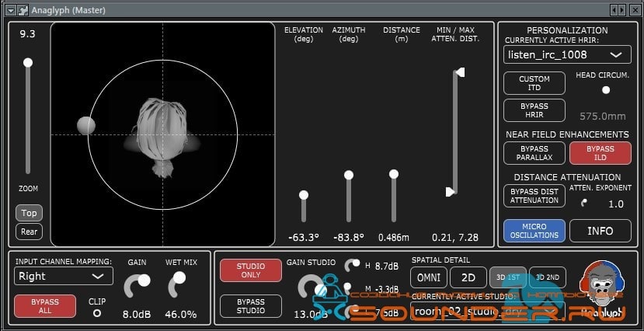Click the ZOOM slider handle

pyautogui.click(x=28, y=62)
